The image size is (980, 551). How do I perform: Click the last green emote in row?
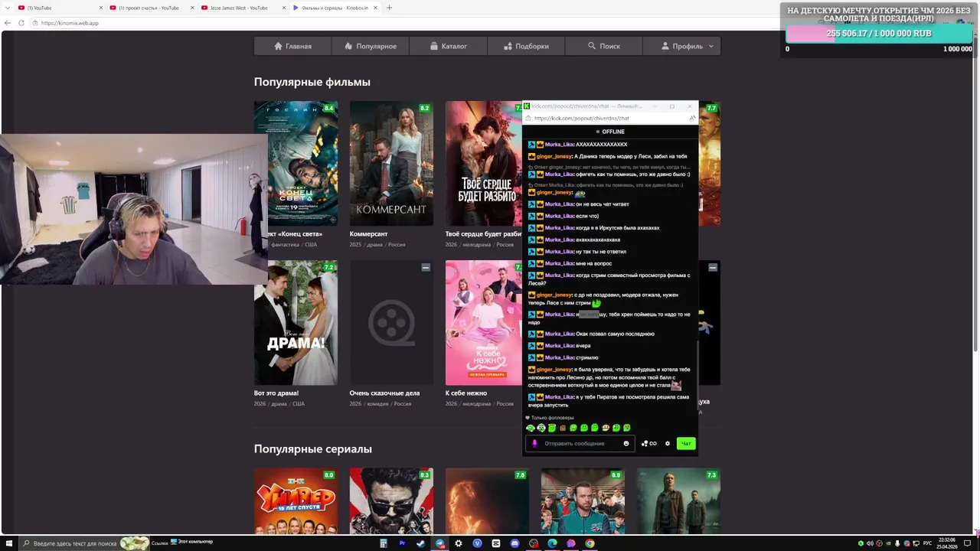click(627, 428)
